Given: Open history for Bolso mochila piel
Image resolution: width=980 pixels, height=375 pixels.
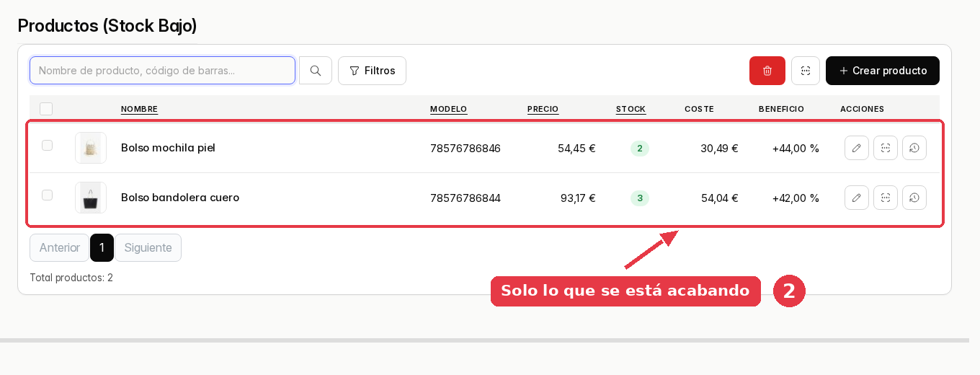Looking at the screenshot, I should tap(914, 148).
